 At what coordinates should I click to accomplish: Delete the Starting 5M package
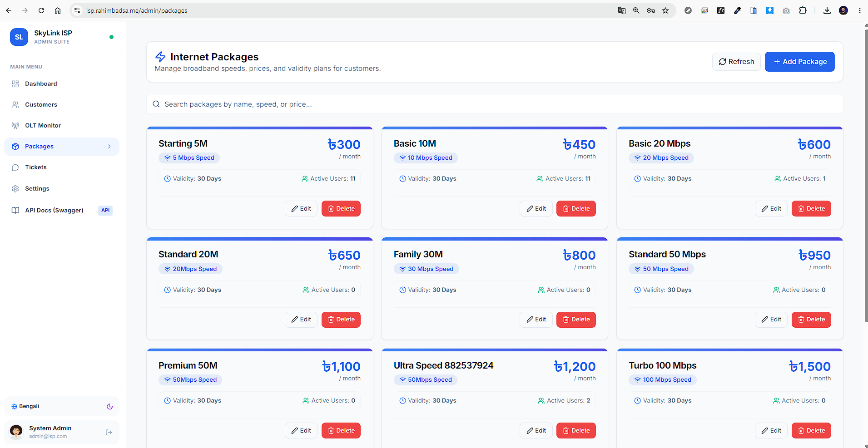coord(341,209)
